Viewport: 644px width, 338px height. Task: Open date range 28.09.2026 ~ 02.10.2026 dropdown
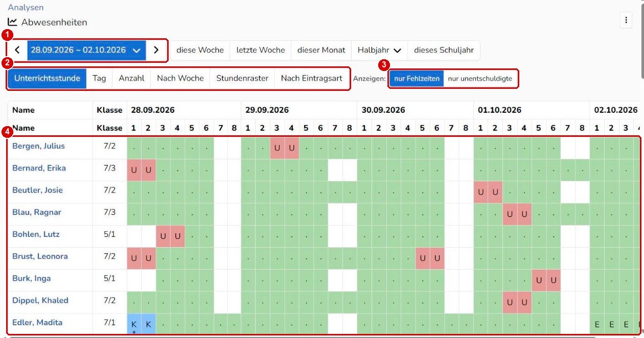(86, 50)
